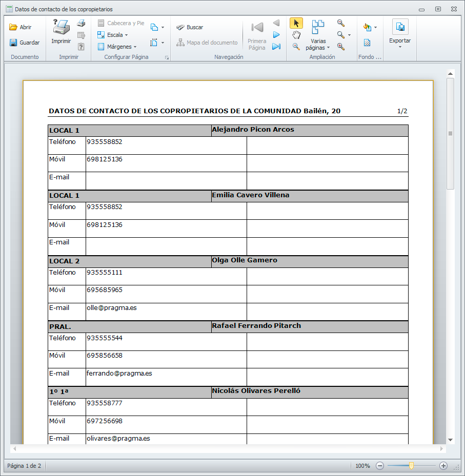Click the zoom out magnifier icon

pos(341,23)
